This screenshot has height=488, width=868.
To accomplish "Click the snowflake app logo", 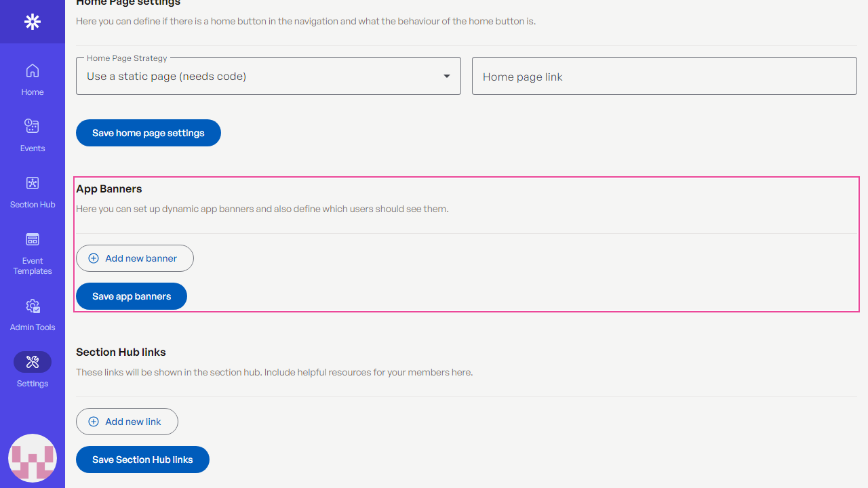I will click(x=33, y=22).
